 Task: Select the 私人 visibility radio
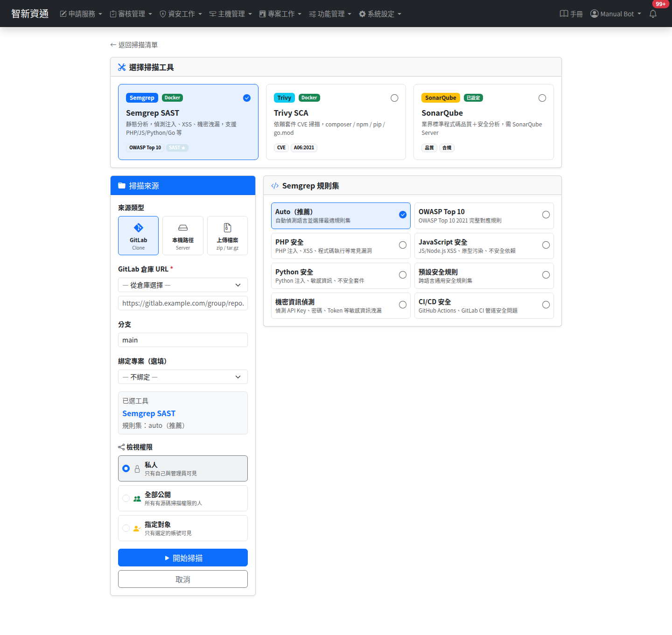(x=126, y=468)
